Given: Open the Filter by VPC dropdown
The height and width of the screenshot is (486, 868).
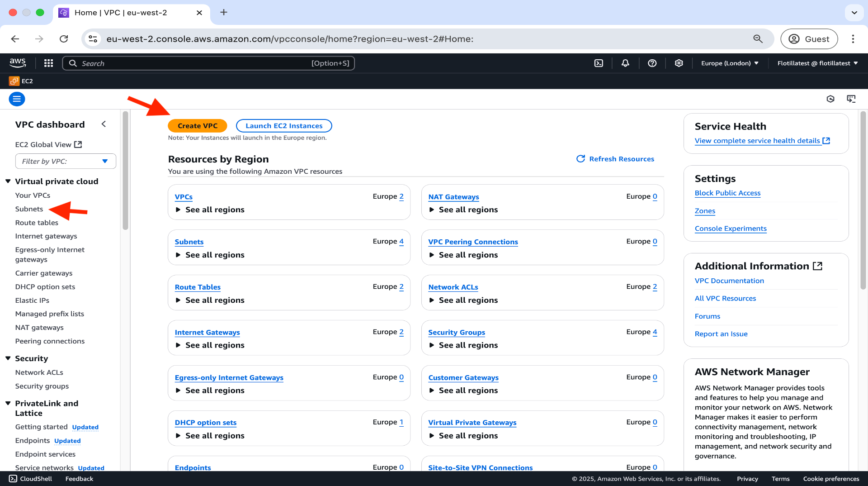Looking at the screenshot, I should coord(66,162).
